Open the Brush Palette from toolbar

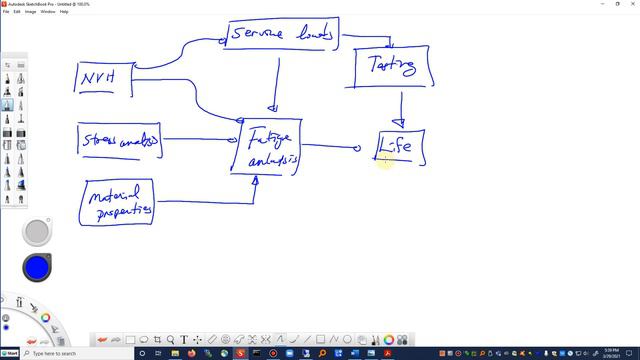375,340
